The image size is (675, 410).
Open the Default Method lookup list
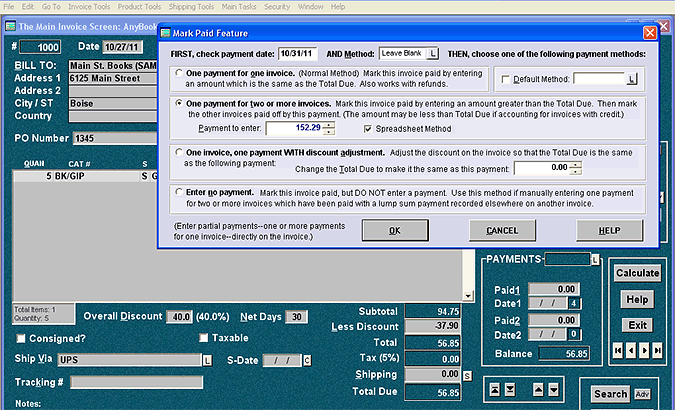tap(632, 77)
